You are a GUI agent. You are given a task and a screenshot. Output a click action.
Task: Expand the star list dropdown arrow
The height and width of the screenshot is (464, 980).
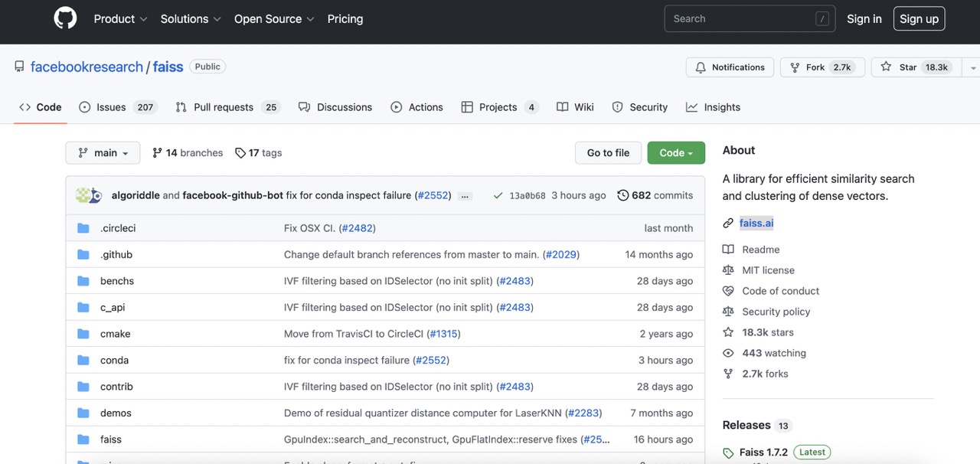(x=973, y=67)
